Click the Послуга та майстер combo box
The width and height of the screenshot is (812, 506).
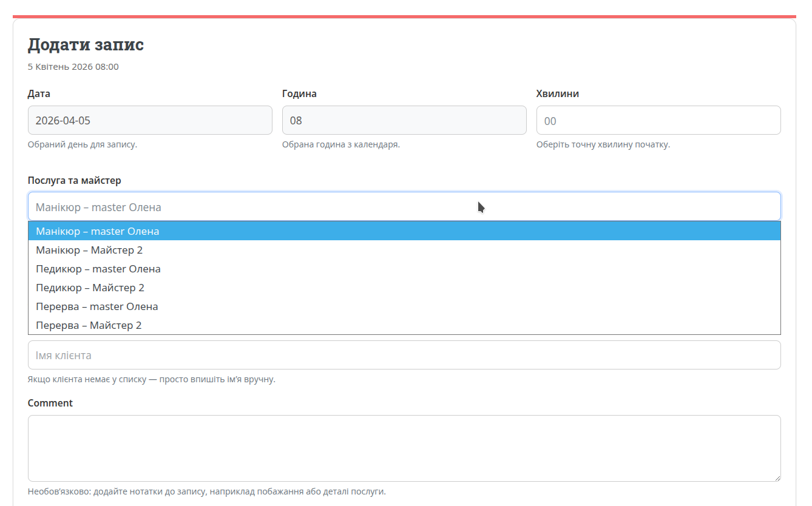click(x=404, y=207)
